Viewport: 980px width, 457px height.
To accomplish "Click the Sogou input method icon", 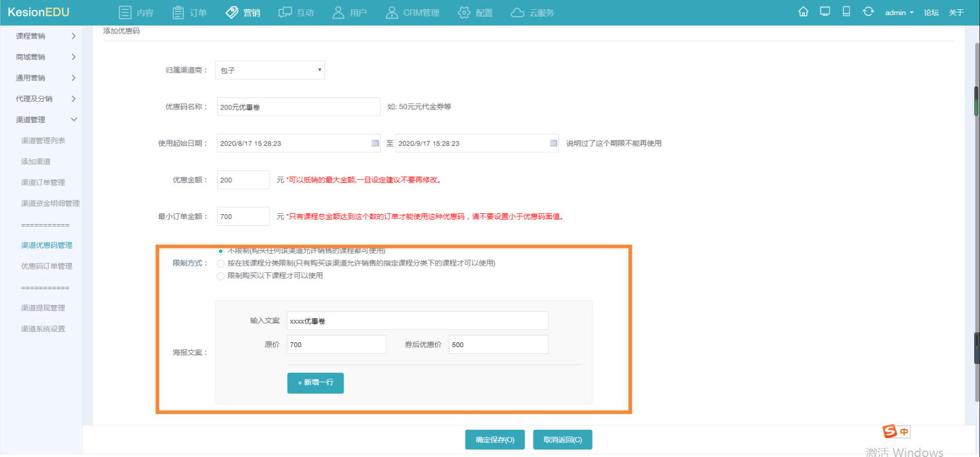I will (x=890, y=432).
